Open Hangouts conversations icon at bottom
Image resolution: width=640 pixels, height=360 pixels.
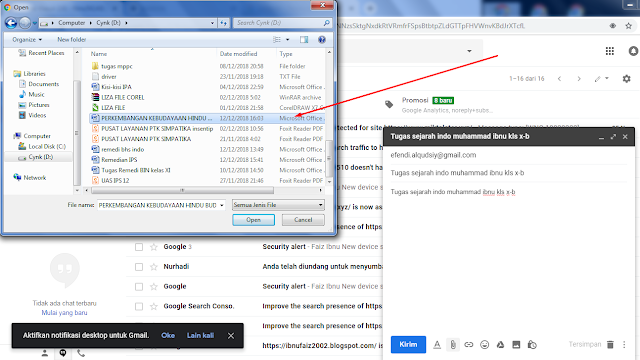tap(63, 353)
